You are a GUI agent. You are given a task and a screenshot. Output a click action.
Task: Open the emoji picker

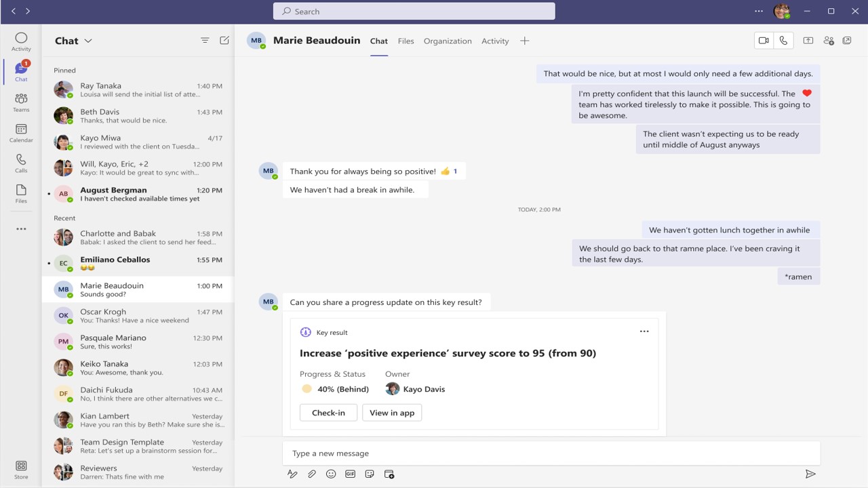331,474
